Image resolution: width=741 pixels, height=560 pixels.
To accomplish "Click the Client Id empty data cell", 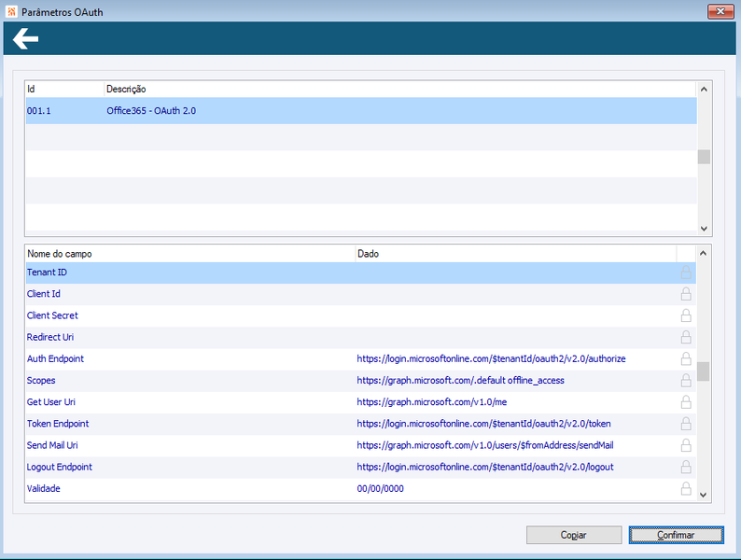I will coord(515,294).
